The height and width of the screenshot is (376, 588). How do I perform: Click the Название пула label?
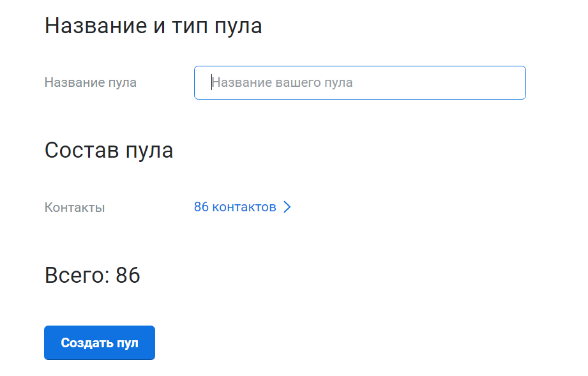90,82
